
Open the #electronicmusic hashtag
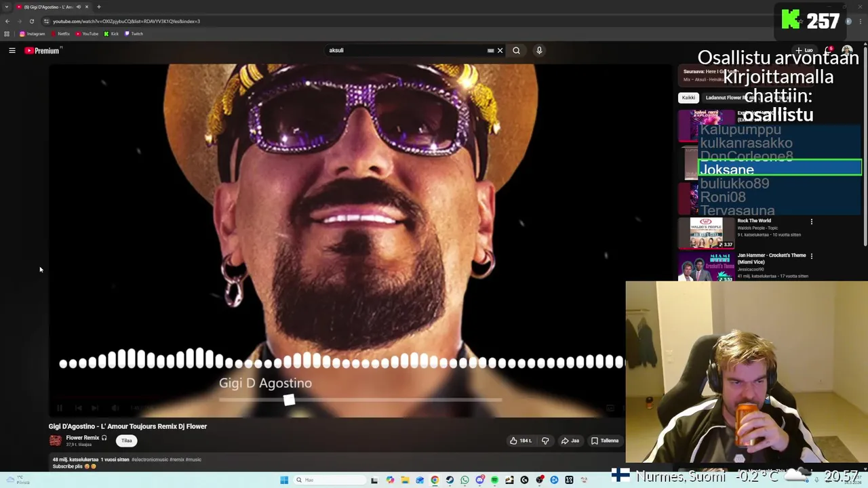click(x=149, y=460)
